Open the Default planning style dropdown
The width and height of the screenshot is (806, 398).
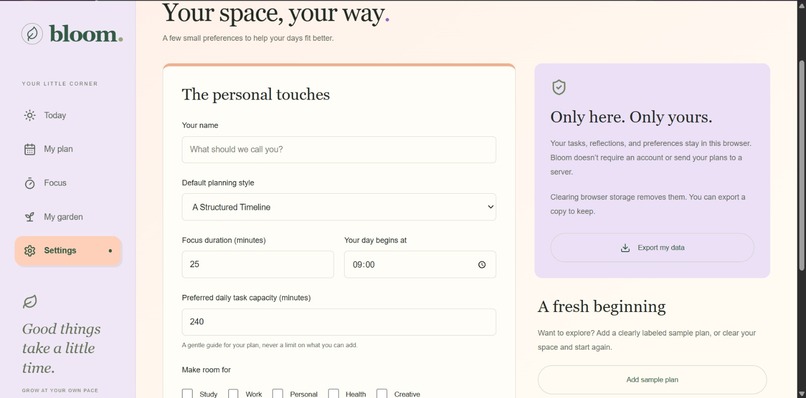[339, 207]
